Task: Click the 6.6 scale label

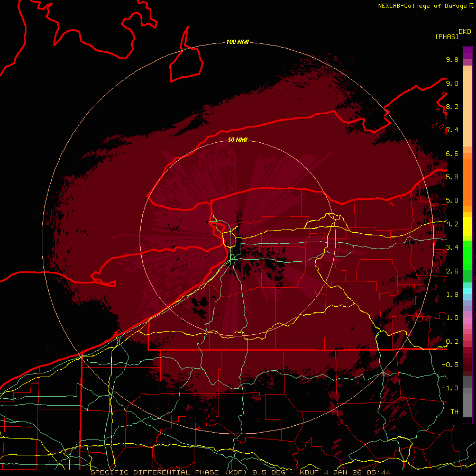Action: (452, 153)
